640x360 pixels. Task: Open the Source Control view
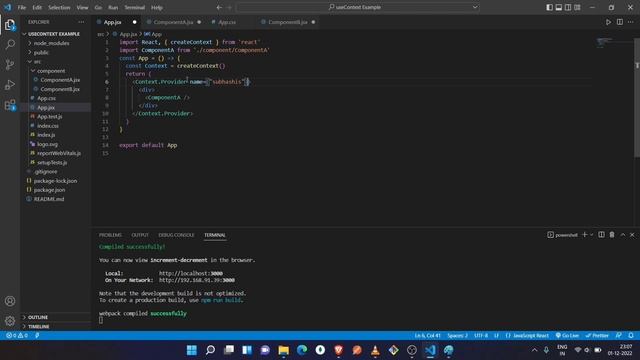click(x=10, y=64)
